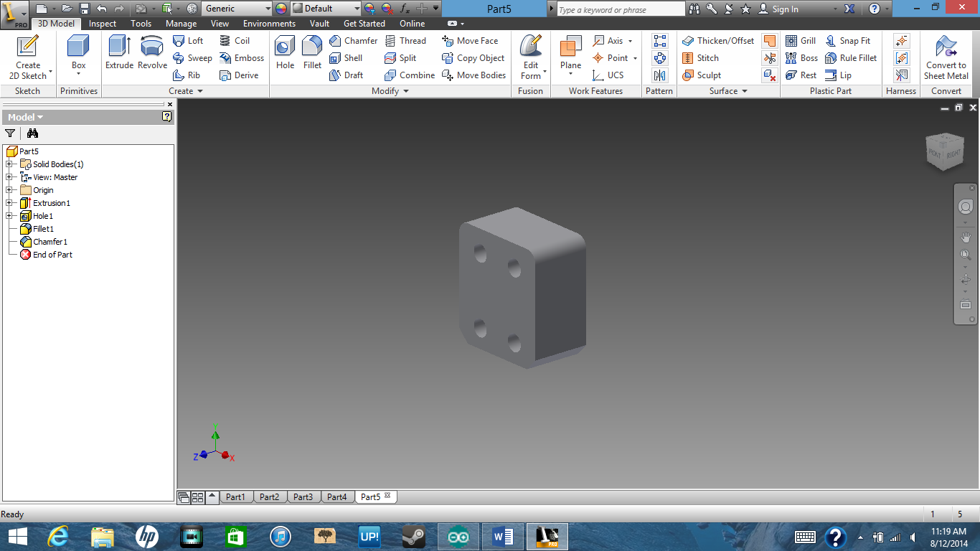Screen dimensions: 980x551
Task: Switch to the Inspect ribbon tab
Action: (102, 24)
